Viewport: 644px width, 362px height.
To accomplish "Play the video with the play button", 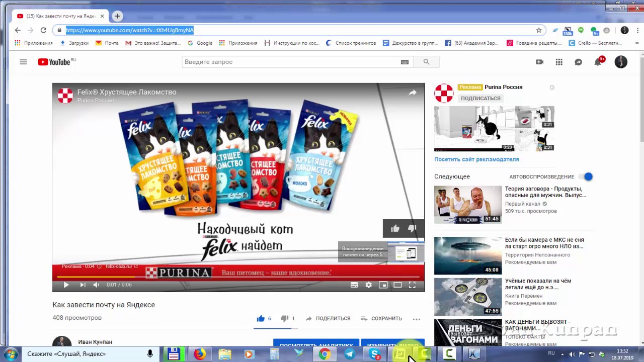I will click(66, 285).
